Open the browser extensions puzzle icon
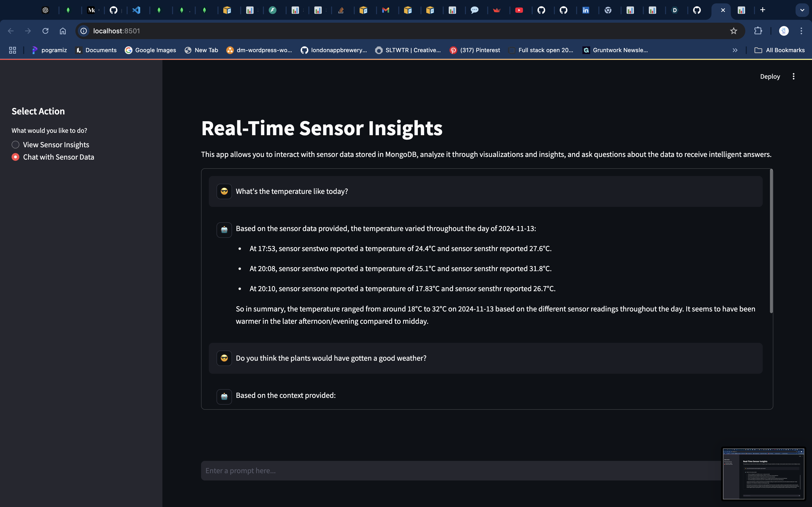The width and height of the screenshot is (812, 507). pyautogui.click(x=758, y=31)
